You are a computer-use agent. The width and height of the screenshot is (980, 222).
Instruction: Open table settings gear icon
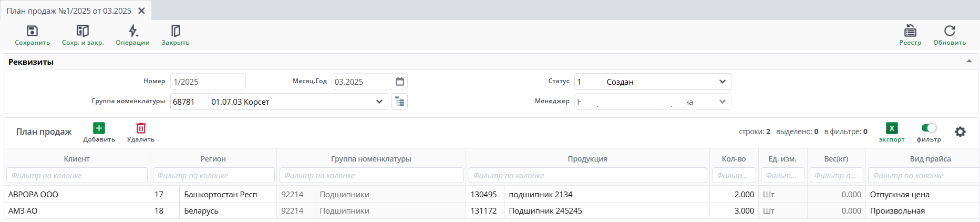tap(960, 132)
